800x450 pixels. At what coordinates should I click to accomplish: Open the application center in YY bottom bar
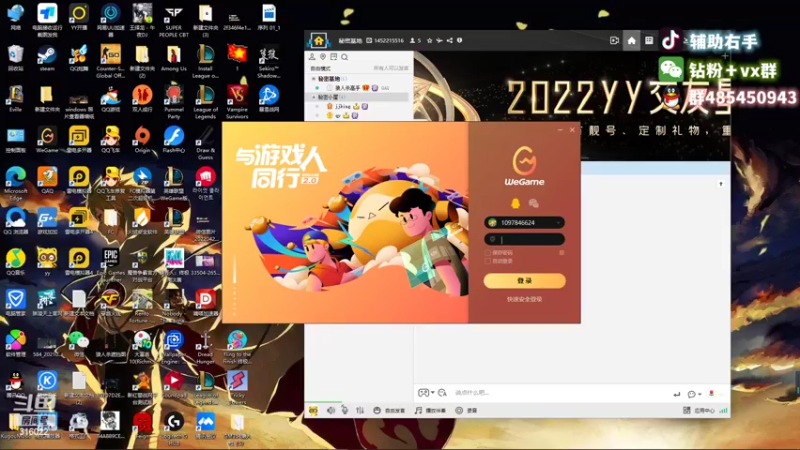pos(699,410)
